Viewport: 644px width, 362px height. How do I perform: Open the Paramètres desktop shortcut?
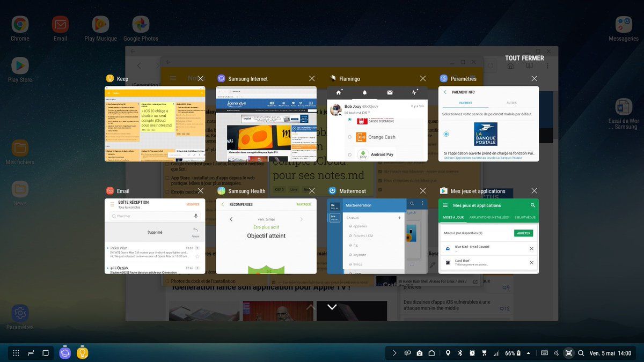(x=20, y=313)
